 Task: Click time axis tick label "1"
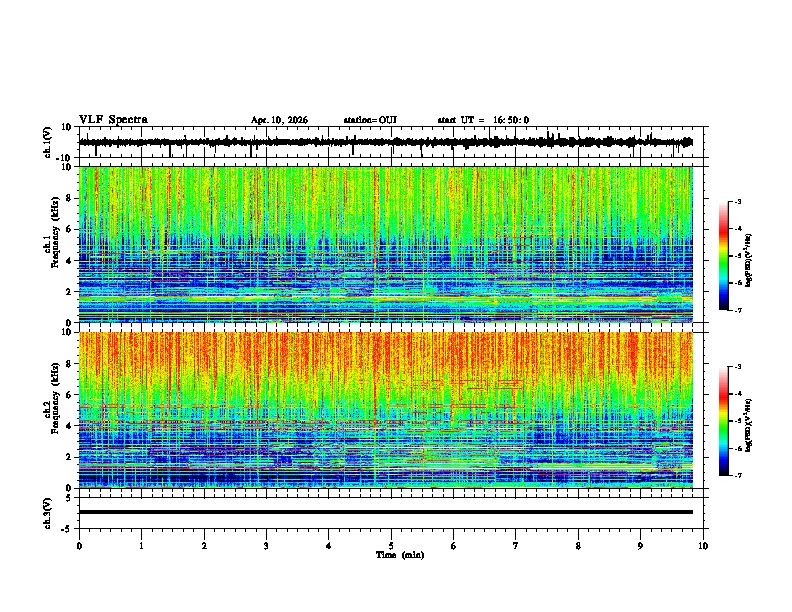pyautogui.click(x=141, y=546)
